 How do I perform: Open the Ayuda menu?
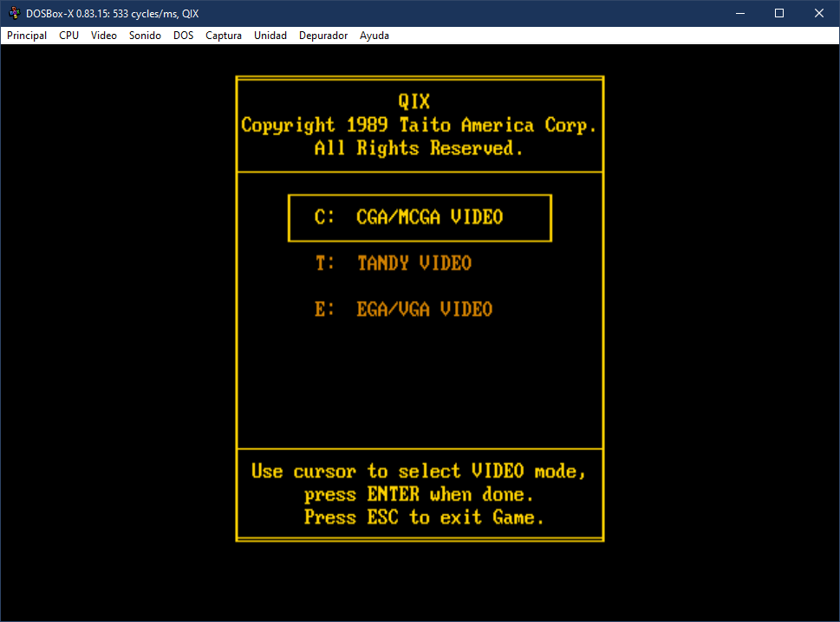click(x=374, y=36)
